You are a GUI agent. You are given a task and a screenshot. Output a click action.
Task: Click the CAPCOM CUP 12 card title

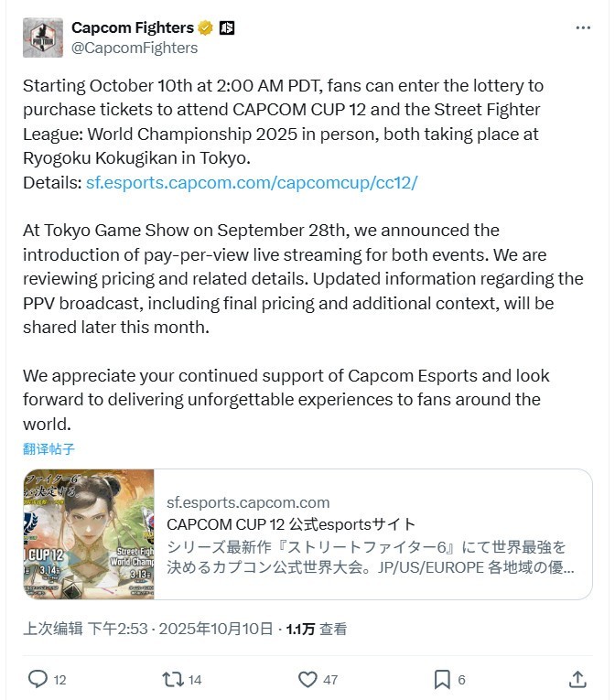(x=291, y=524)
